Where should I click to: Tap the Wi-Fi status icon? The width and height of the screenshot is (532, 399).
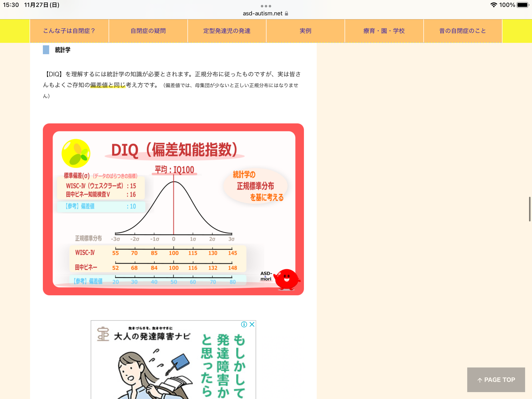point(494,5)
